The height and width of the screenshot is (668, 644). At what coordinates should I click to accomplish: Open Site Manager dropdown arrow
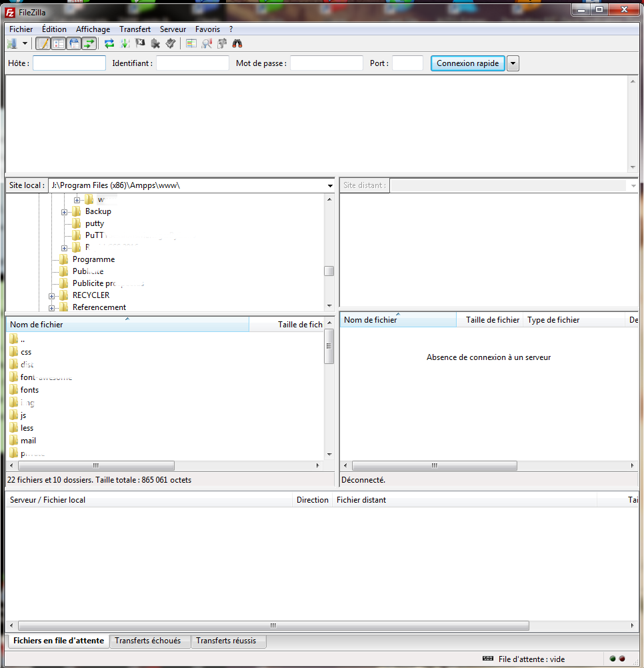tap(25, 43)
